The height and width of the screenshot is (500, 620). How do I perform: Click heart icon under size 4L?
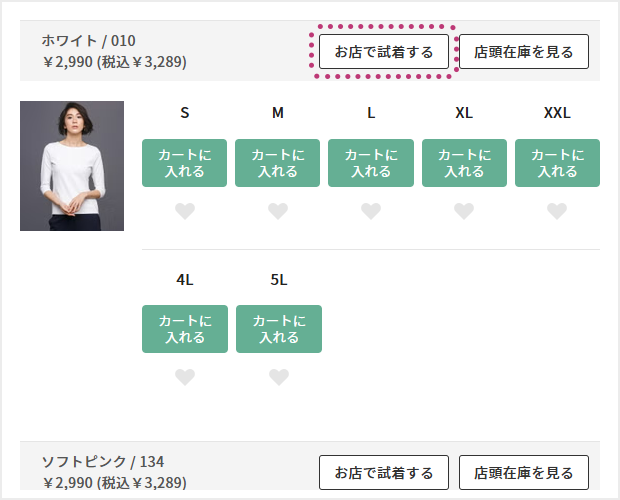click(185, 377)
